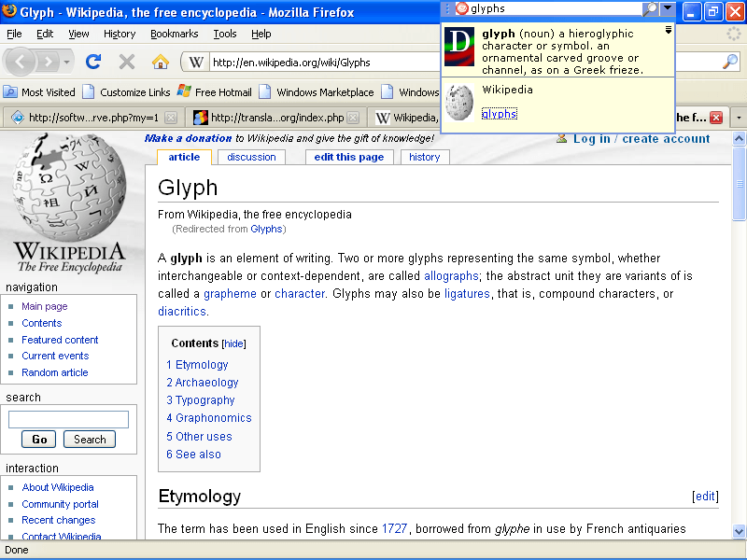The image size is (747, 560).
Task: Click the Back navigation arrow
Action: click(x=21, y=62)
